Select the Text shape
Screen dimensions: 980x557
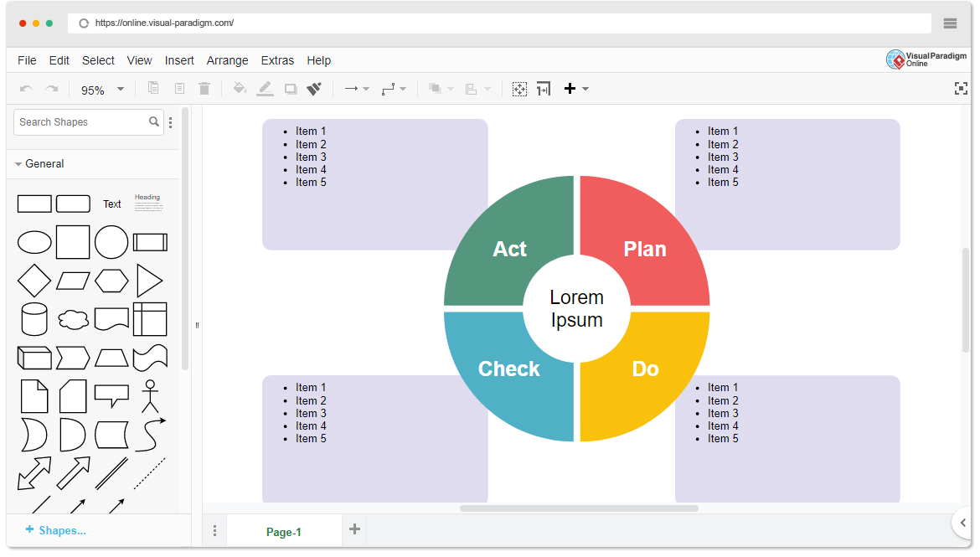[112, 204]
